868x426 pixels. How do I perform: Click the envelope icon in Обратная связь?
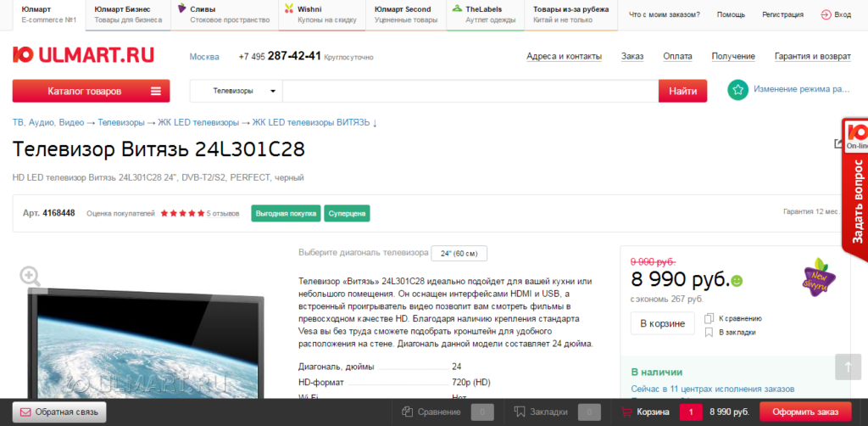click(x=25, y=412)
